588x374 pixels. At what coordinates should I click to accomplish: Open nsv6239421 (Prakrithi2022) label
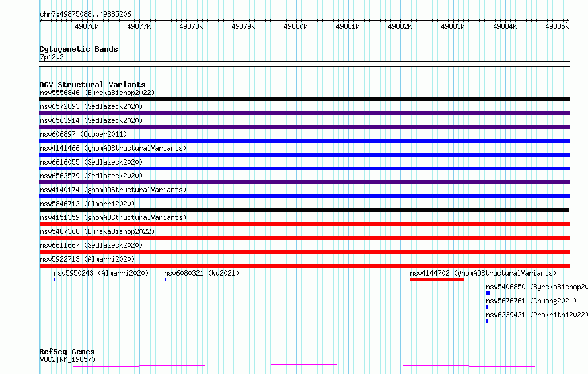click(x=536, y=315)
